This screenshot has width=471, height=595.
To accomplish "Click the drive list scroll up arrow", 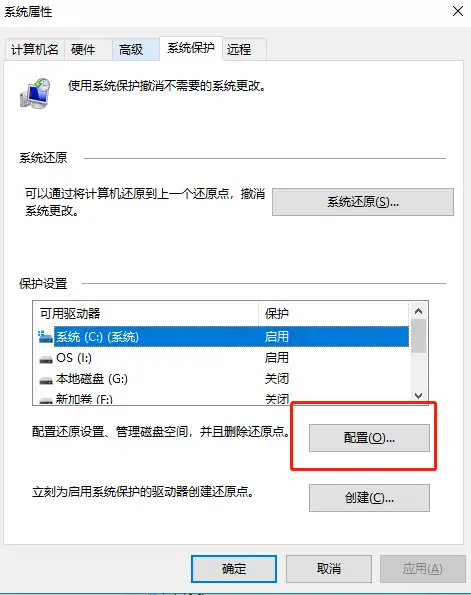I will point(418,312).
